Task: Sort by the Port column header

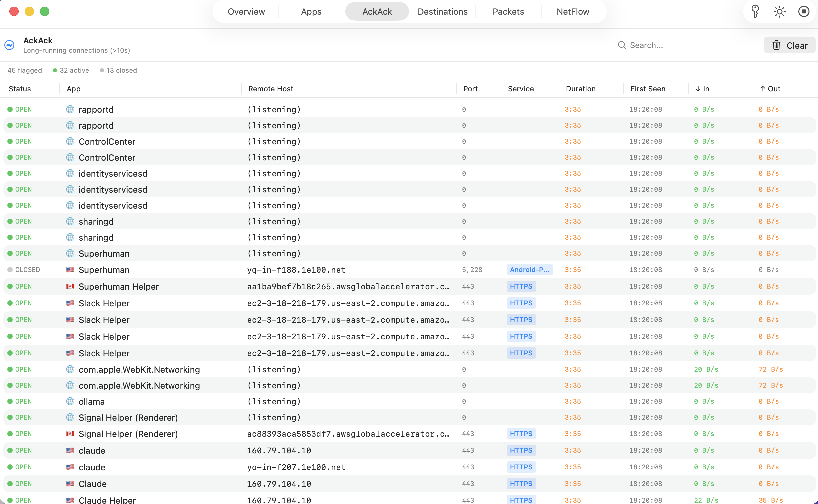Action: point(470,89)
